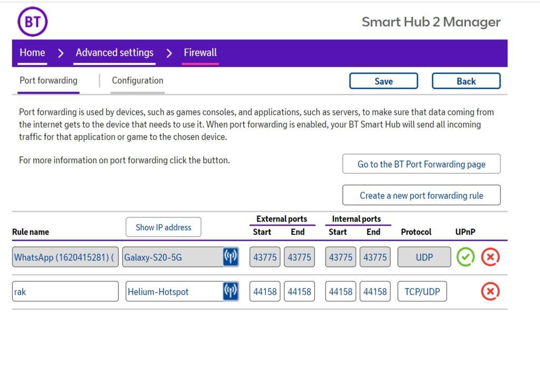This screenshot has height=392, width=540.
Task: Create a new port forwarding rule
Action: [421, 195]
